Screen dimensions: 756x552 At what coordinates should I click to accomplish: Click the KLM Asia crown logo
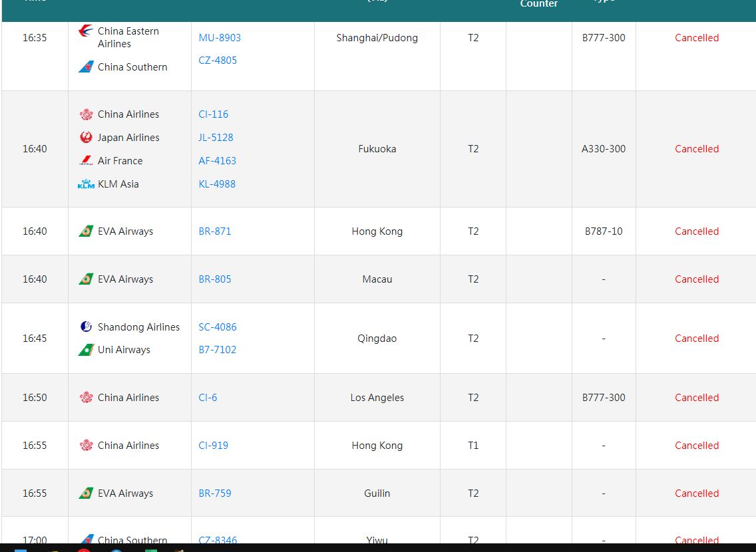click(x=86, y=184)
